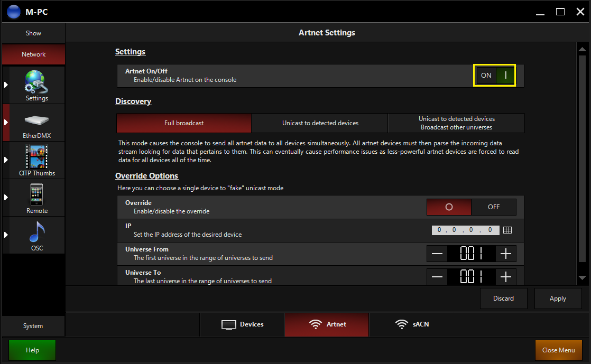Open the network Settings globe icon
591x364 pixels.
tap(36, 81)
